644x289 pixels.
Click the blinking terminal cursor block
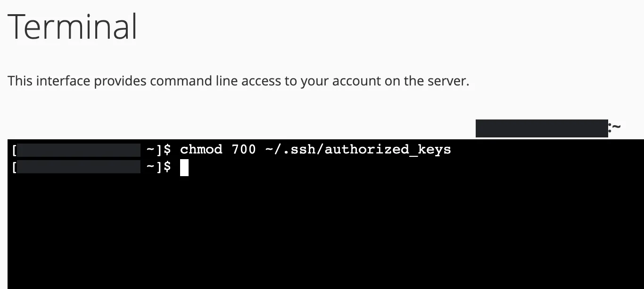[x=184, y=167]
